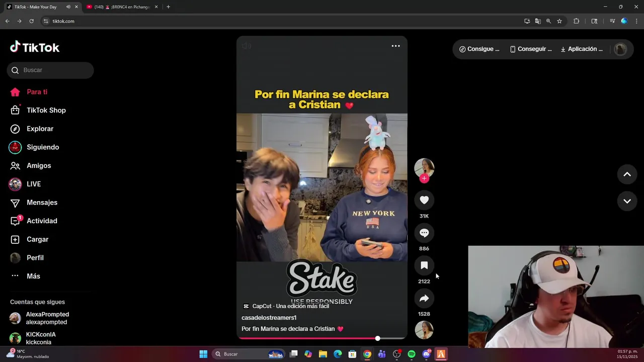Open a new browser tab
Viewport: 644px width, 362px height.
168,7
